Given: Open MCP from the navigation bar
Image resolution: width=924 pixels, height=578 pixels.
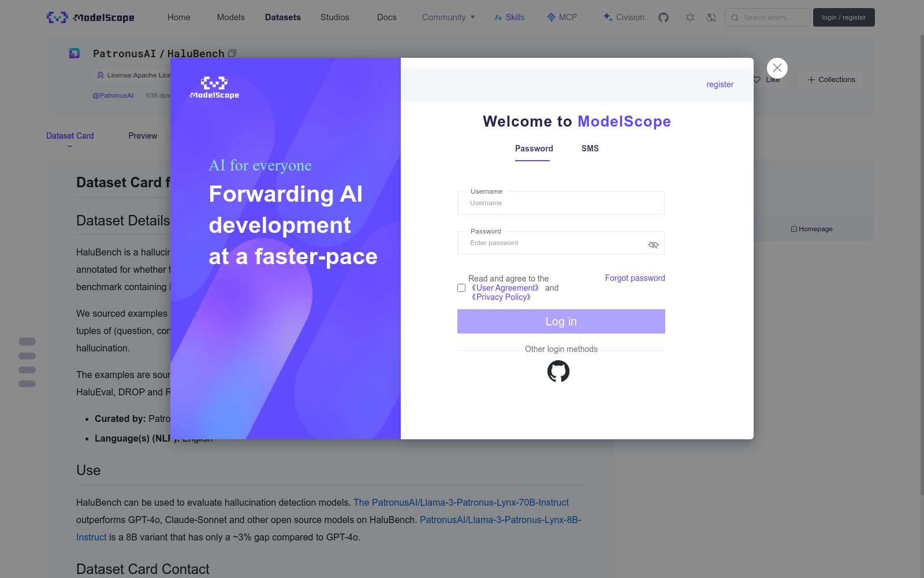Looking at the screenshot, I should (562, 17).
